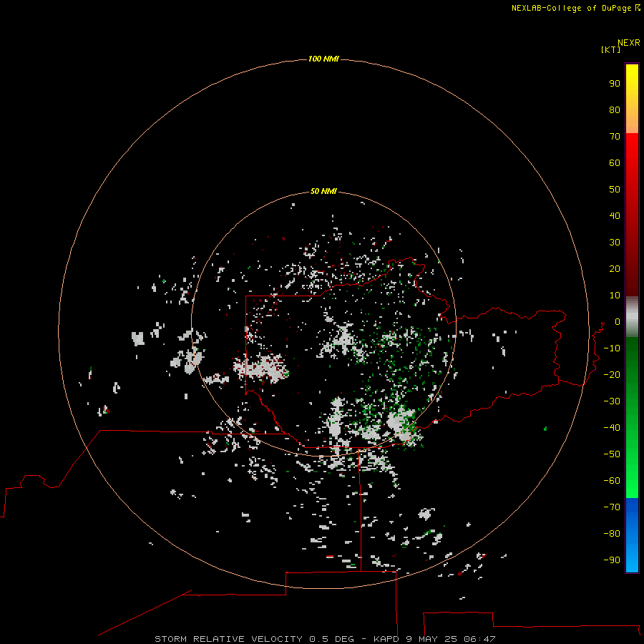Click the -90 value on velocity scale

[612, 560]
